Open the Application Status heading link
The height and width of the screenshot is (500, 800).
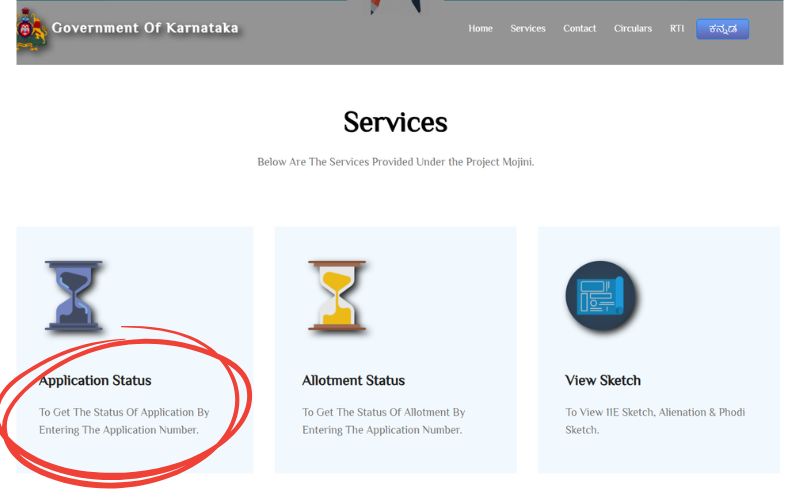(95, 381)
